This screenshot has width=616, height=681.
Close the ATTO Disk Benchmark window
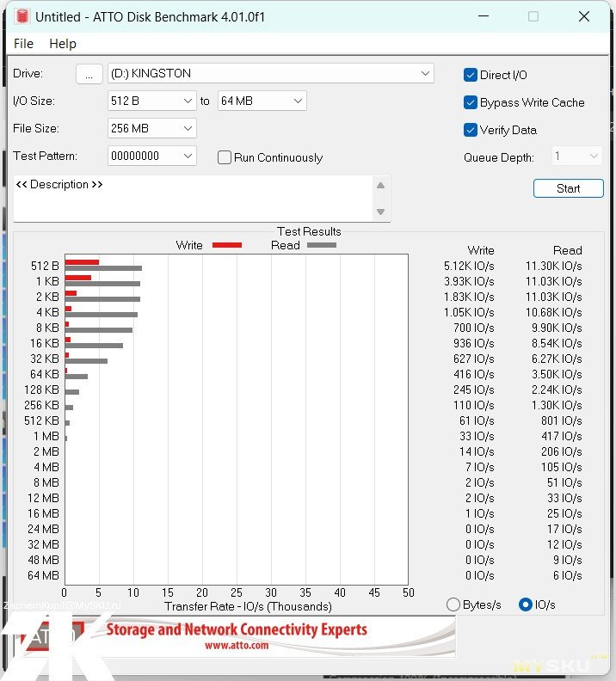coord(584,16)
